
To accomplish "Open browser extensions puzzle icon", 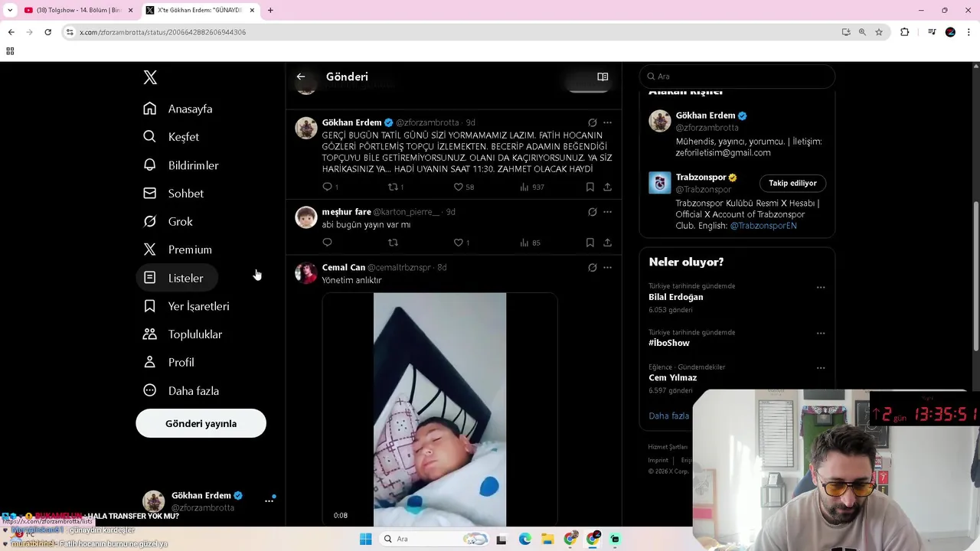I will tap(904, 32).
